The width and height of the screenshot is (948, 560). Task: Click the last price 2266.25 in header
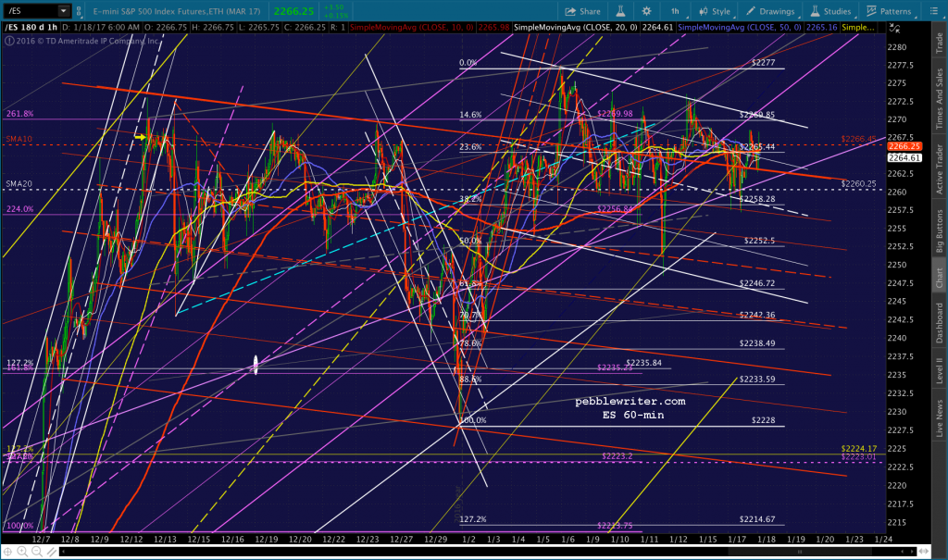tap(293, 11)
